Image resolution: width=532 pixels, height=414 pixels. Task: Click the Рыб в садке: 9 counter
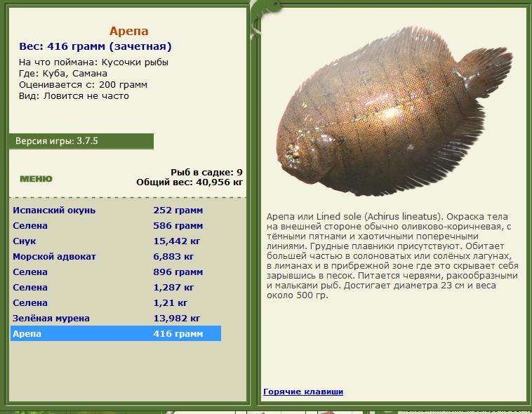pyautogui.click(x=206, y=172)
